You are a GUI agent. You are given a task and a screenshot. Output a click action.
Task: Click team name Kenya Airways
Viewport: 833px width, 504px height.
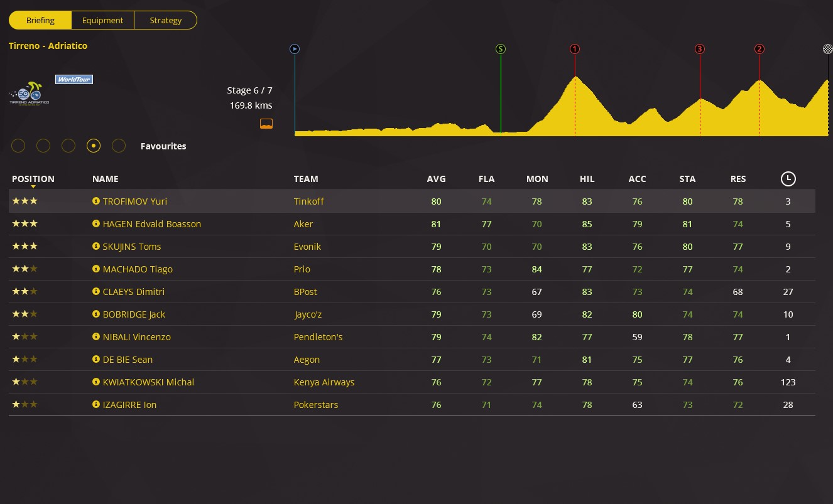tap(324, 382)
